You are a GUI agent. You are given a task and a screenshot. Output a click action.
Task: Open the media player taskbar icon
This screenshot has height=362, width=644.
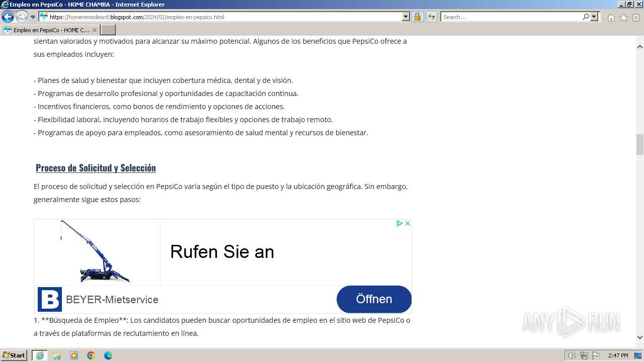74,355
